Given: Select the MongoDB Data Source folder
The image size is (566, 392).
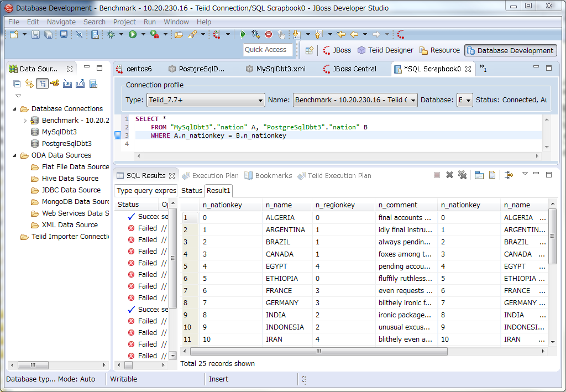Looking at the screenshot, I should [x=70, y=202].
